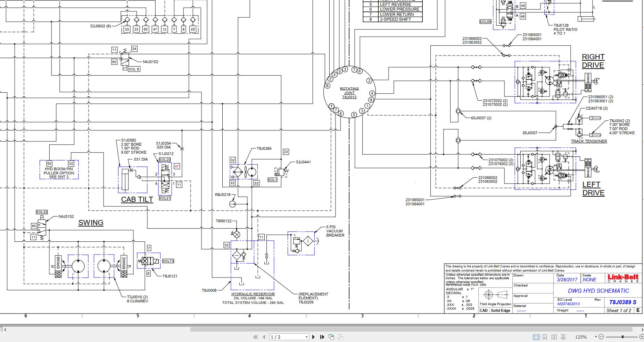This screenshot has height=342, width=644.
Task: Zoom out with the minus icon
Action: coord(601,337)
